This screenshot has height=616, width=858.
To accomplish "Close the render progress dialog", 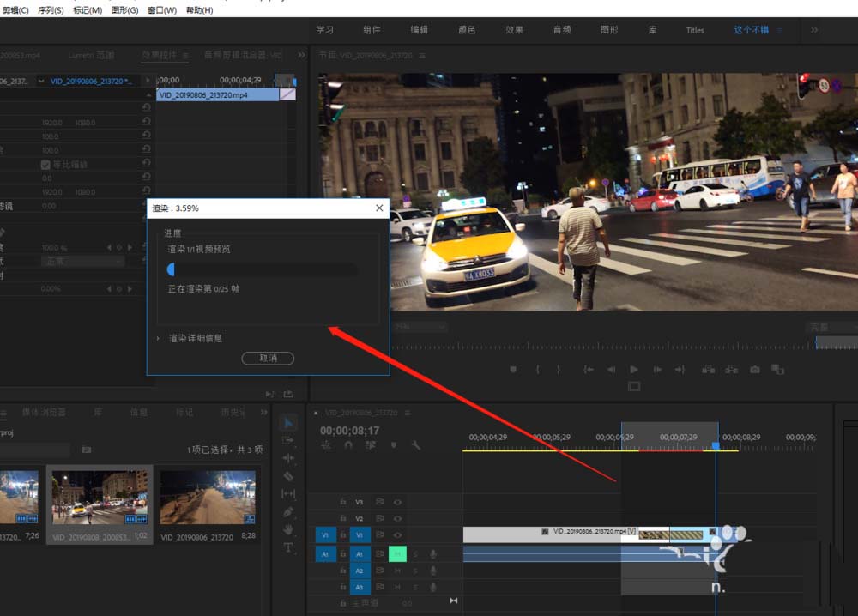I will [x=379, y=208].
